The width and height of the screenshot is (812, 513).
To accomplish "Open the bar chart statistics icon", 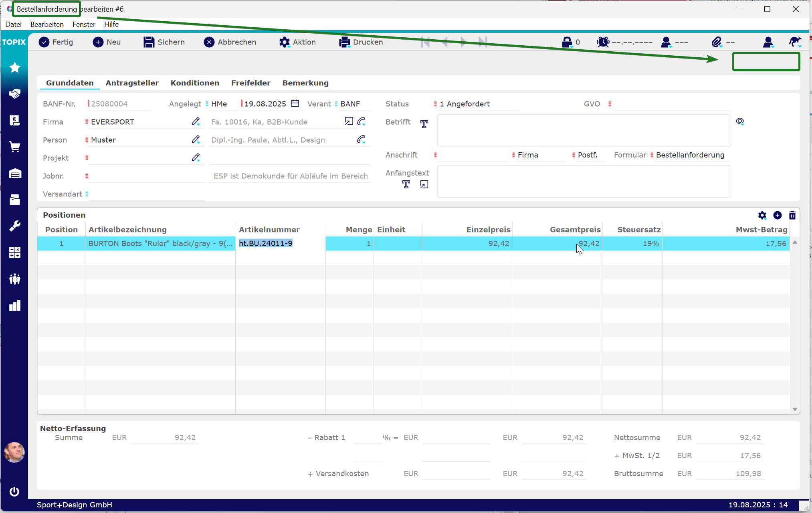I will [15, 305].
